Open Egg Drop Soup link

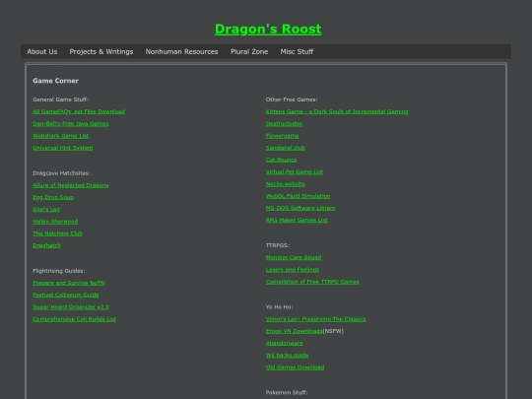click(53, 197)
